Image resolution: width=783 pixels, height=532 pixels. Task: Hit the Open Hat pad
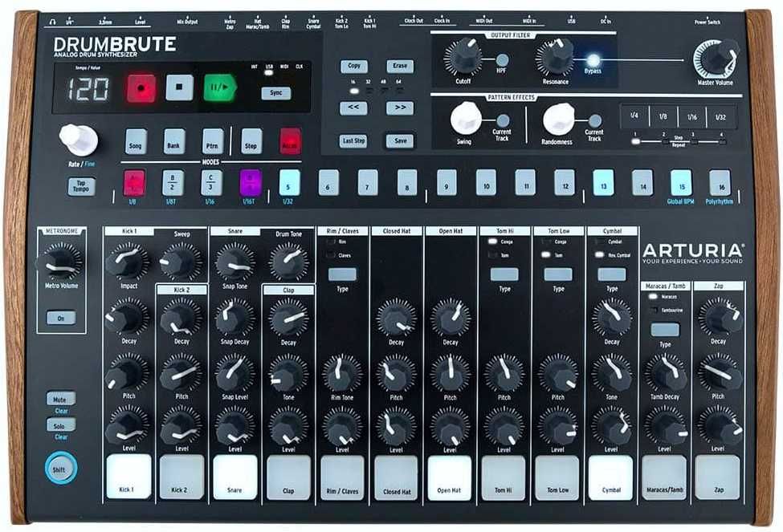(x=450, y=477)
